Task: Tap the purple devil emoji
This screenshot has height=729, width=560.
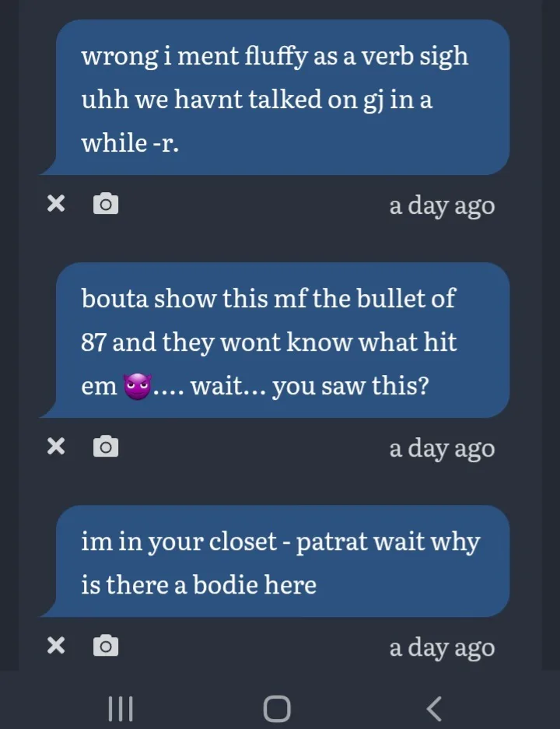Action: (x=137, y=387)
